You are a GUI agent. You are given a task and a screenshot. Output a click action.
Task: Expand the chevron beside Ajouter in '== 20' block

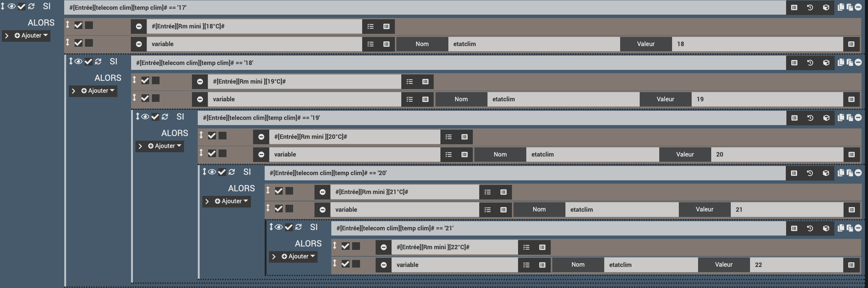click(207, 201)
